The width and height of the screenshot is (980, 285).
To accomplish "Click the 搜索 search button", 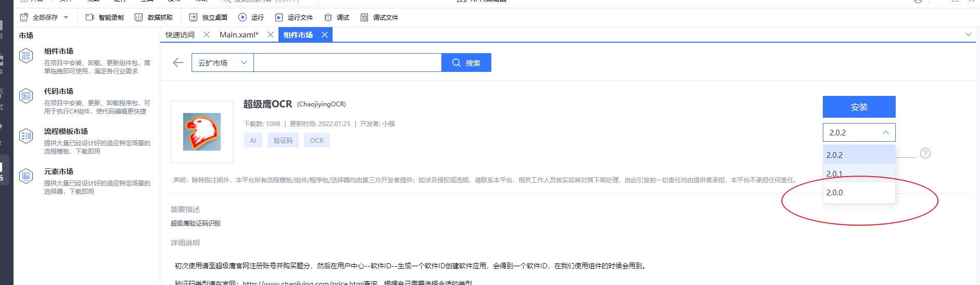I will click(466, 63).
